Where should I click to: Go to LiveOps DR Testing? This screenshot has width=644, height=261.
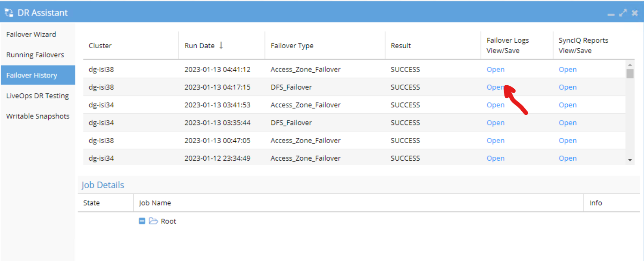click(37, 96)
